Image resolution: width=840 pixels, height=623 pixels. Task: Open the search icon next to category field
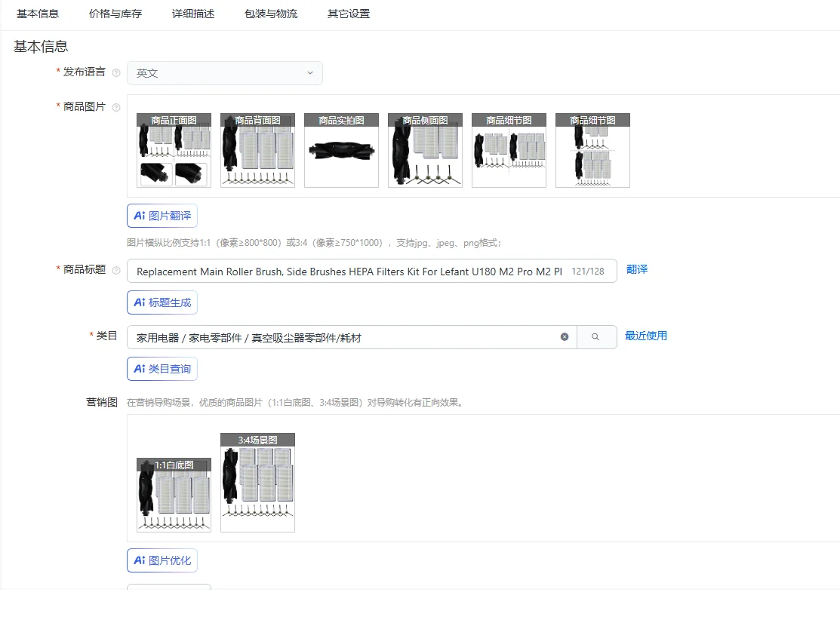[x=597, y=337]
